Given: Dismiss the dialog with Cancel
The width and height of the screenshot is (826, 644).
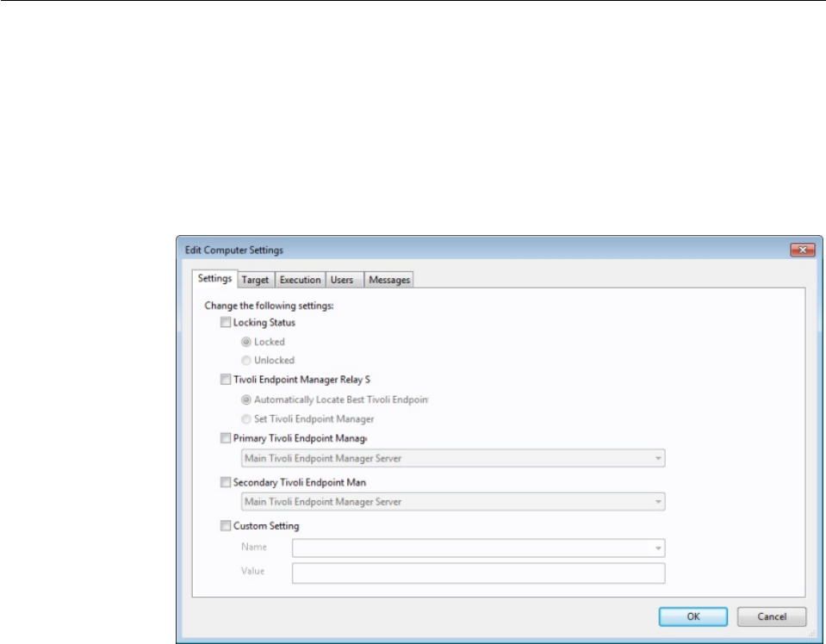Looking at the screenshot, I should [x=772, y=616].
